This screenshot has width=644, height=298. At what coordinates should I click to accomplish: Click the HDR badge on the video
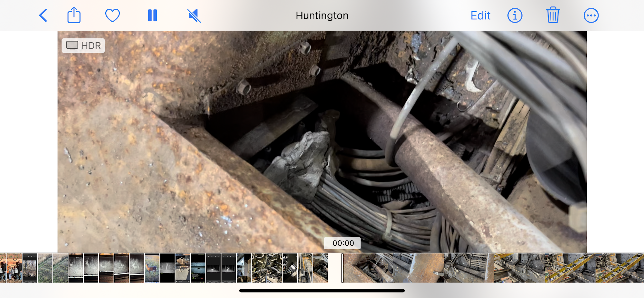click(83, 45)
